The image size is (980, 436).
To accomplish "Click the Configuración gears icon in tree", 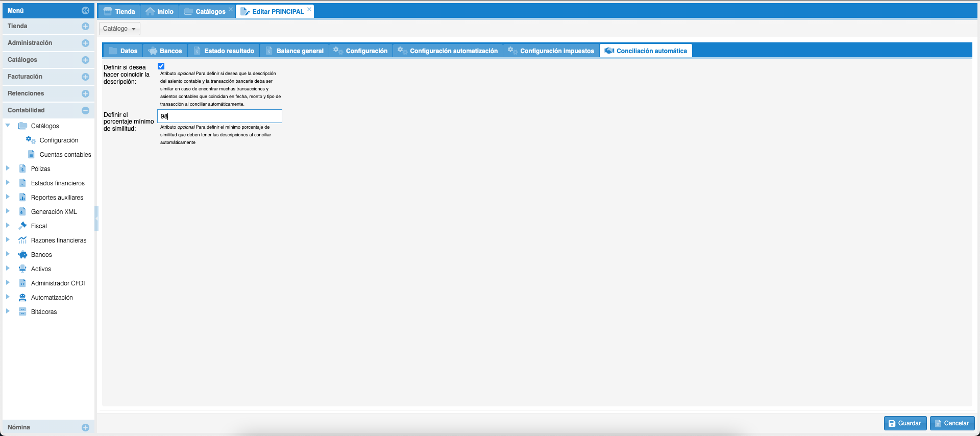I will point(31,140).
